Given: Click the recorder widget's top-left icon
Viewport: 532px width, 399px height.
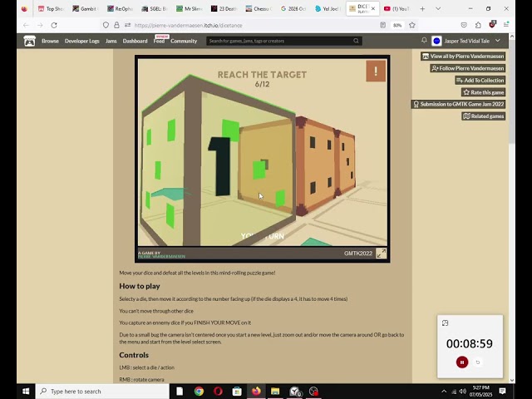Looking at the screenshot, I should [x=446, y=323].
